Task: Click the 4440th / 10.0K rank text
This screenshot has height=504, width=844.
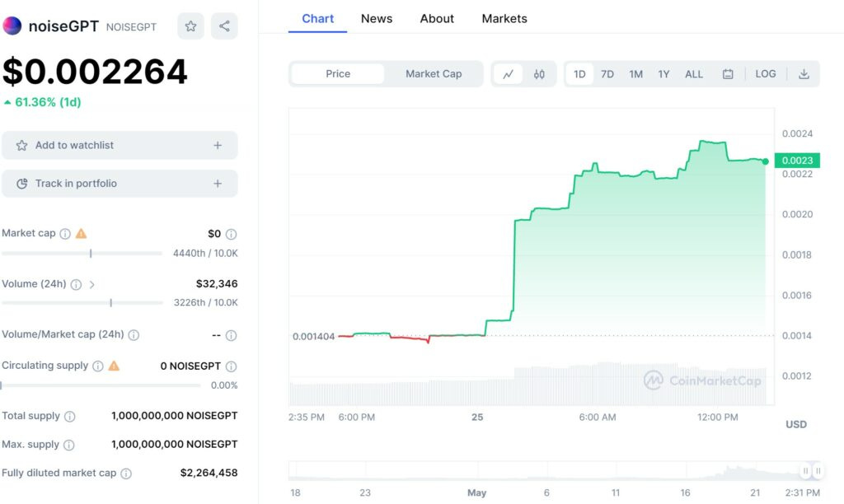Action: pyautogui.click(x=205, y=254)
